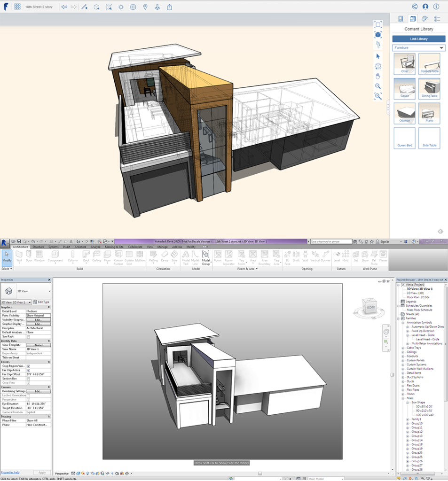Screen dimensions: 448x481
Task: Open the Structure ribbon tab
Action: coord(38,247)
